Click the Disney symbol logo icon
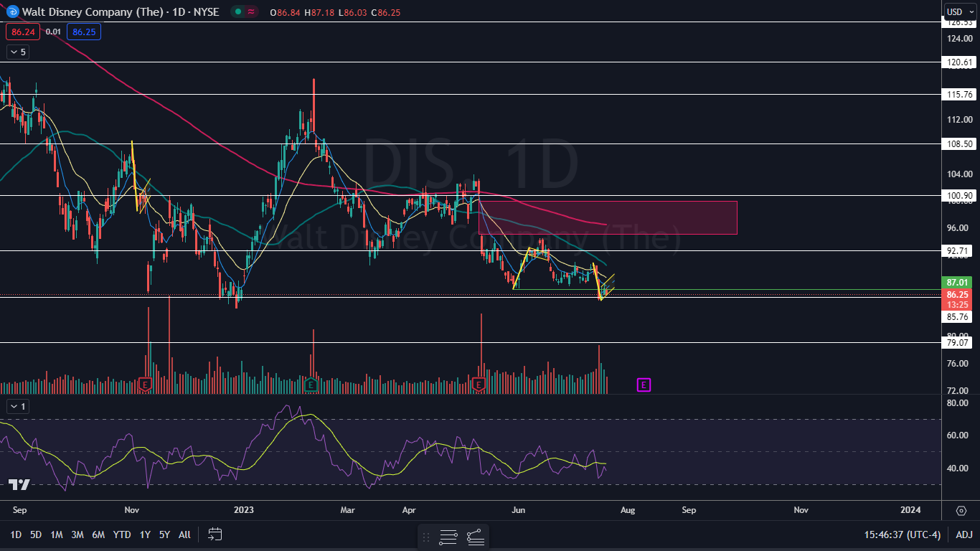 click(x=11, y=11)
